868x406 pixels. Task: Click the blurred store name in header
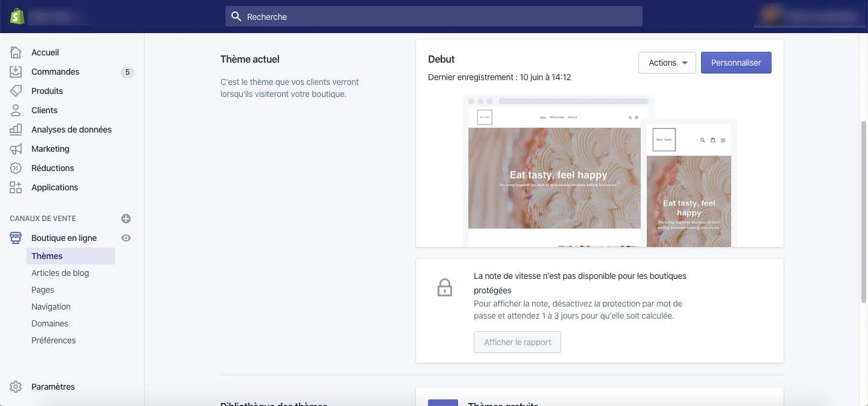(58, 16)
